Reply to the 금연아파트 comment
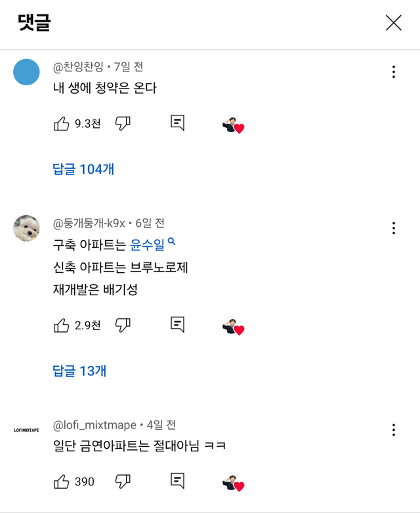The width and height of the screenshot is (420, 513). pos(177,482)
